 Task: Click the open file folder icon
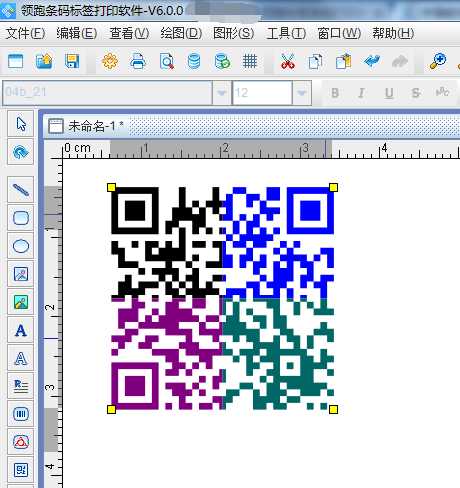click(x=44, y=61)
